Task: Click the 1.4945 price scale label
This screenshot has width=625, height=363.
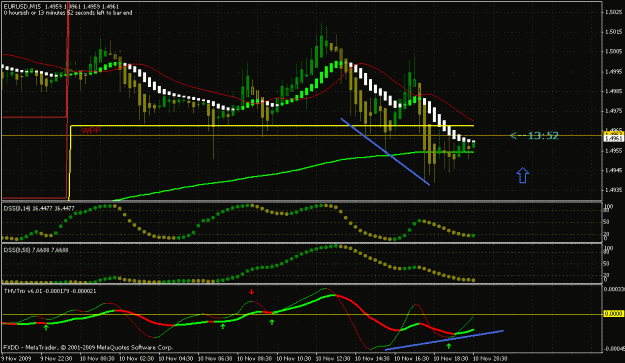Action: tap(614, 171)
